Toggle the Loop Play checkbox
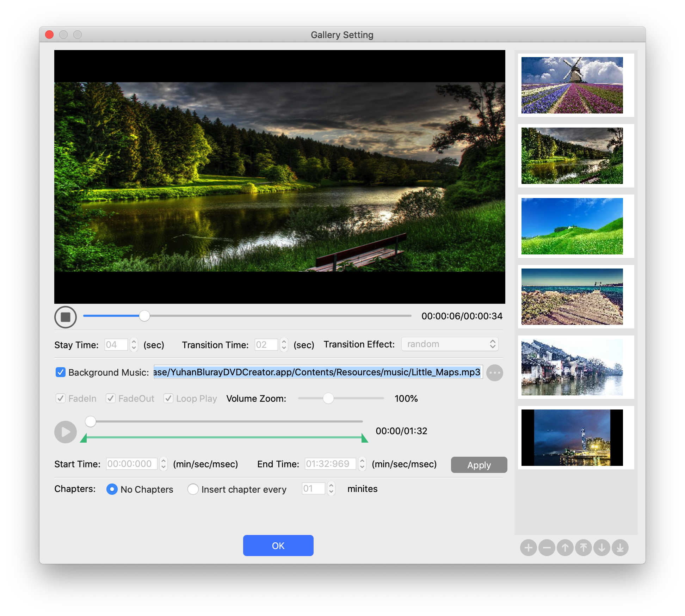The image size is (685, 616). tap(168, 398)
